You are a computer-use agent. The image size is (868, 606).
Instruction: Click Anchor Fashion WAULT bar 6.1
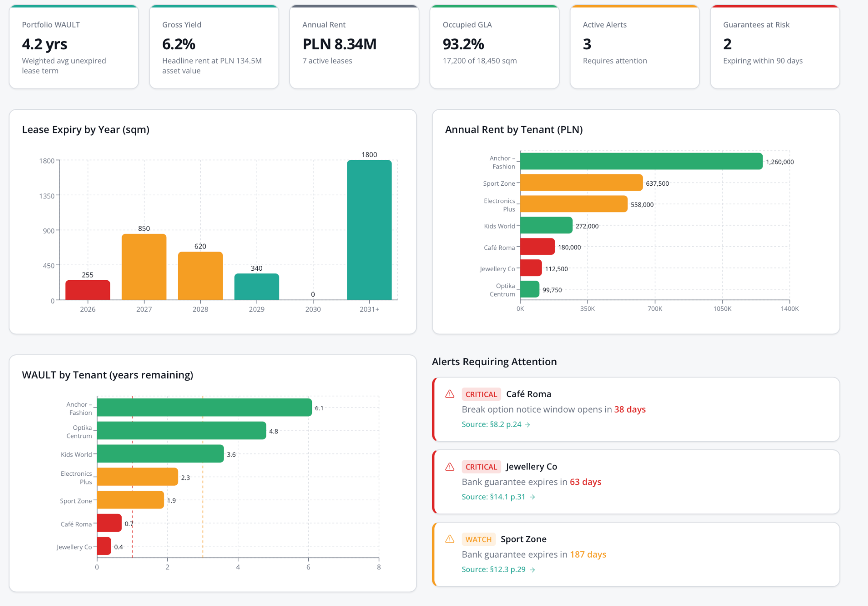click(204, 407)
